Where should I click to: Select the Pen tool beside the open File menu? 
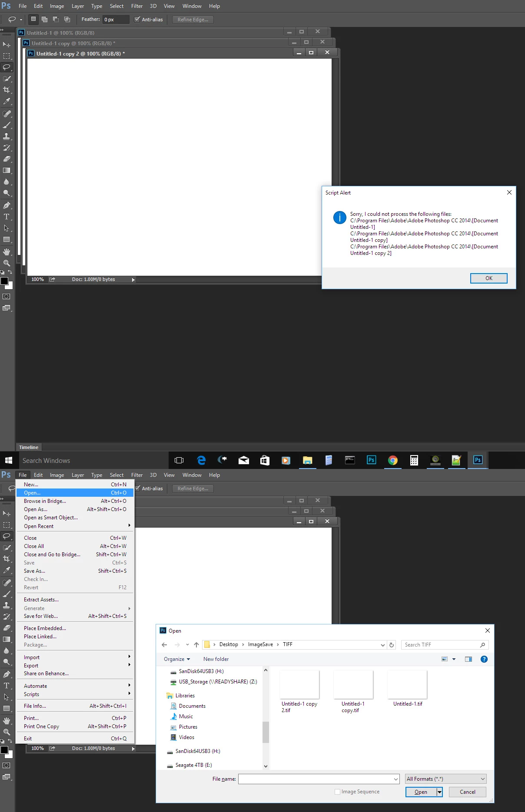(x=7, y=674)
